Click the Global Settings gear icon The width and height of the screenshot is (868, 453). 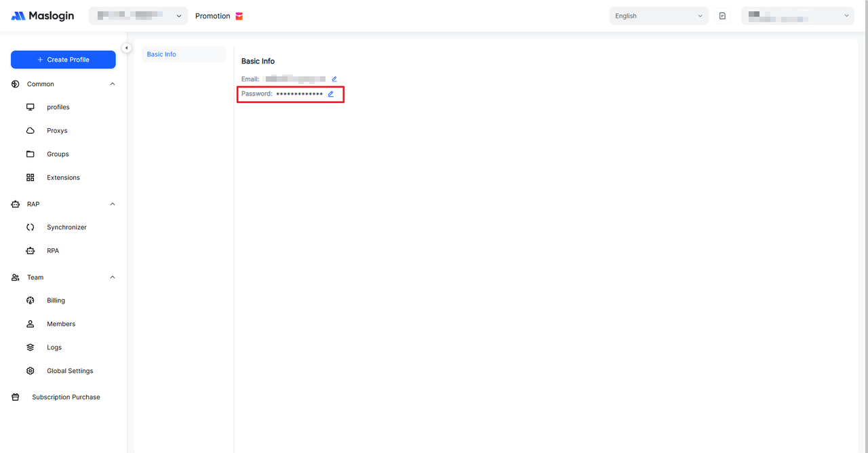[x=30, y=371]
